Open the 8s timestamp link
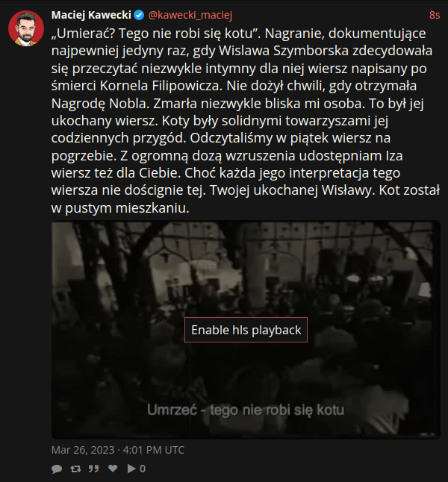 pos(435,15)
